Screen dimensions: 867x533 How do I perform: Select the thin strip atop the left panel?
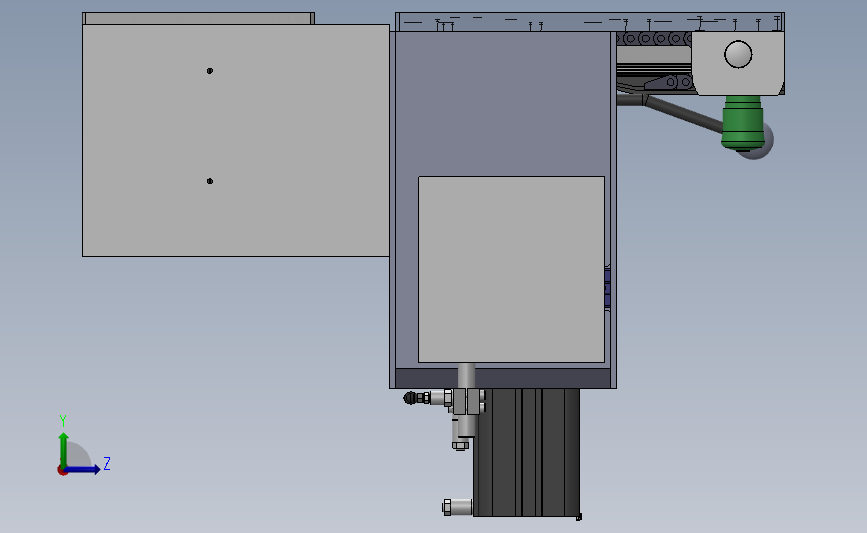[x=199, y=18]
